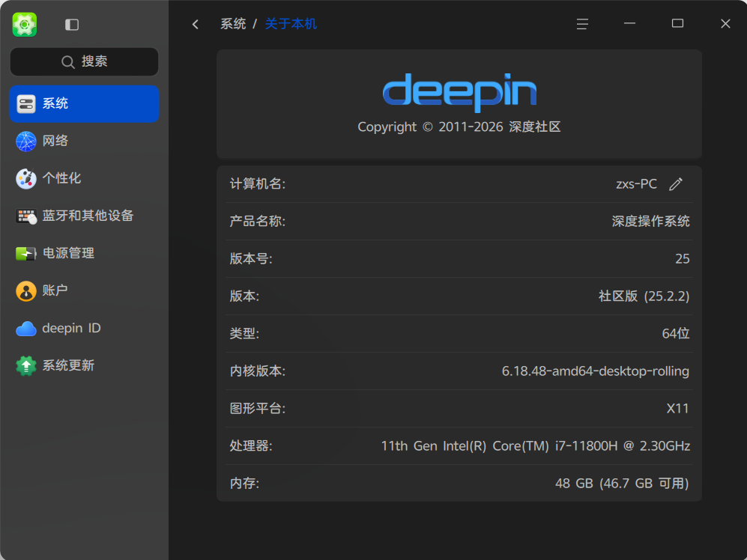Navigate to 系统 in the breadcrumb
Image resolution: width=747 pixels, height=560 pixels.
[233, 24]
